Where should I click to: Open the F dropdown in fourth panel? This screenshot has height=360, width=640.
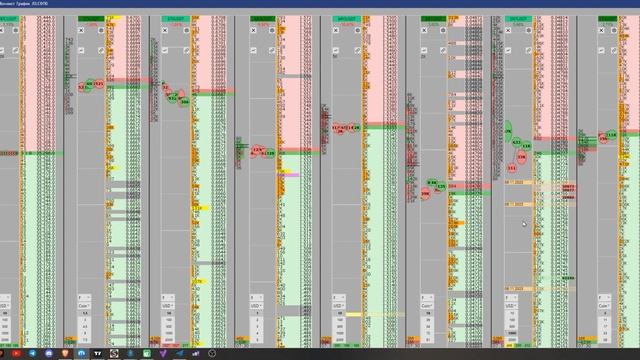257,298
